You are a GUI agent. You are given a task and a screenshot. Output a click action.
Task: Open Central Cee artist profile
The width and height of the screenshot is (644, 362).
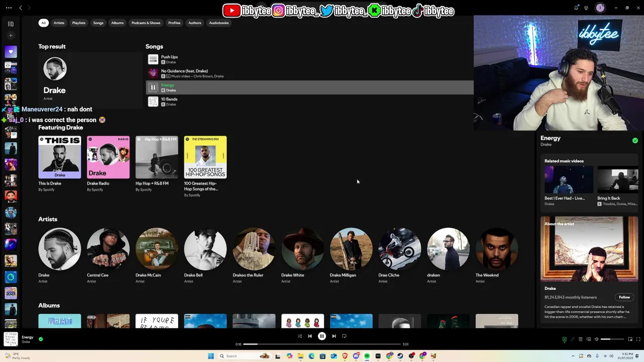[x=108, y=255]
